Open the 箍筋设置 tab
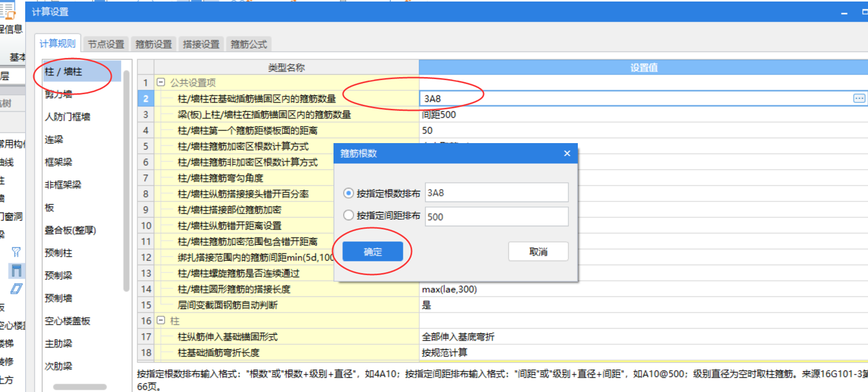This screenshot has height=392, width=868. point(154,44)
